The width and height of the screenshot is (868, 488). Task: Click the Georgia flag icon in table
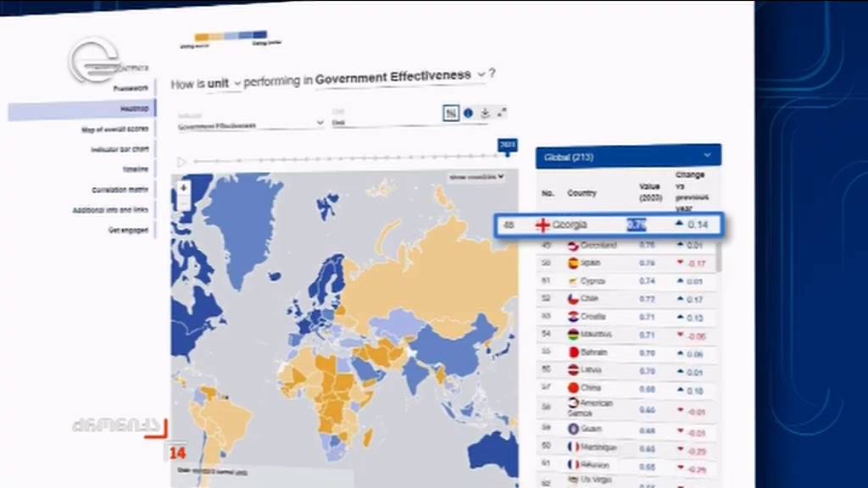(542, 225)
